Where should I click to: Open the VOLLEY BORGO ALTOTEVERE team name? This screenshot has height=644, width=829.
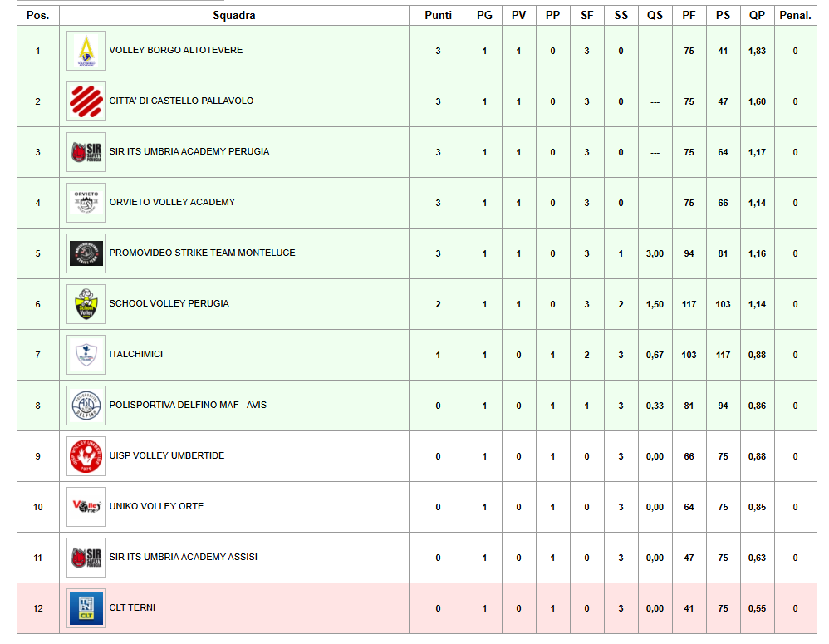click(x=176, y=51)
